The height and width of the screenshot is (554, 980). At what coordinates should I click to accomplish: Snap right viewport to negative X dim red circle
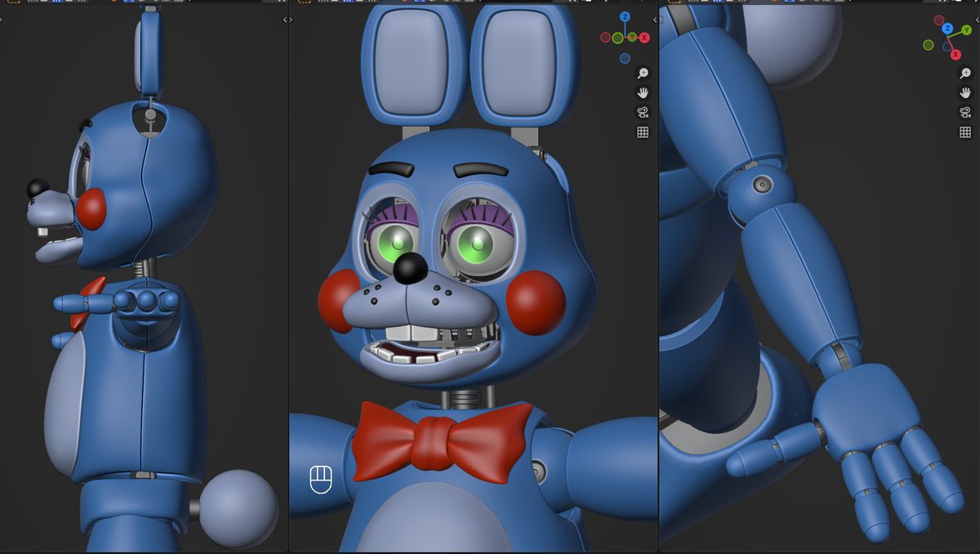[x=939, y=20]
